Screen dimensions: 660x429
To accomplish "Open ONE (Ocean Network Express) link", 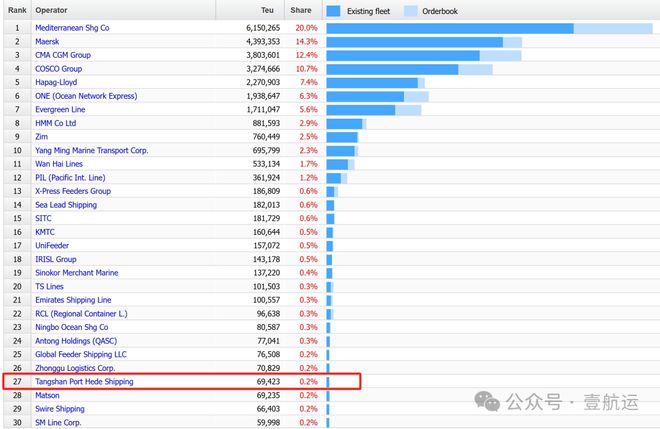I will point(85,96).
